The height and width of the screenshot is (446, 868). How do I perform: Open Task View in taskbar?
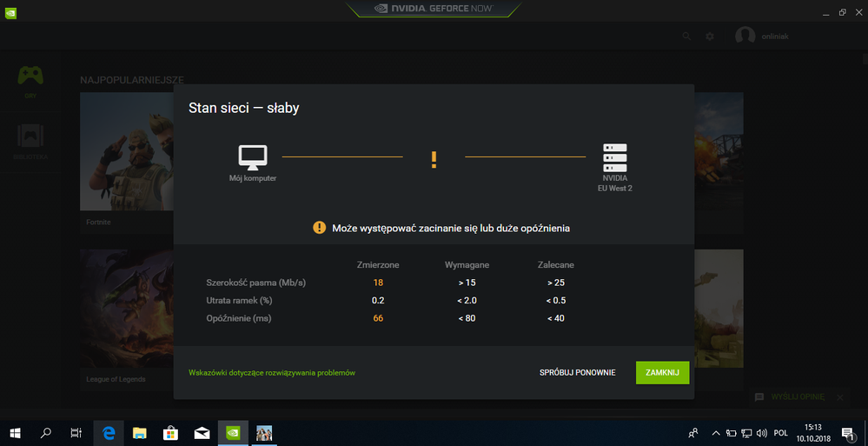pos(76,433)
